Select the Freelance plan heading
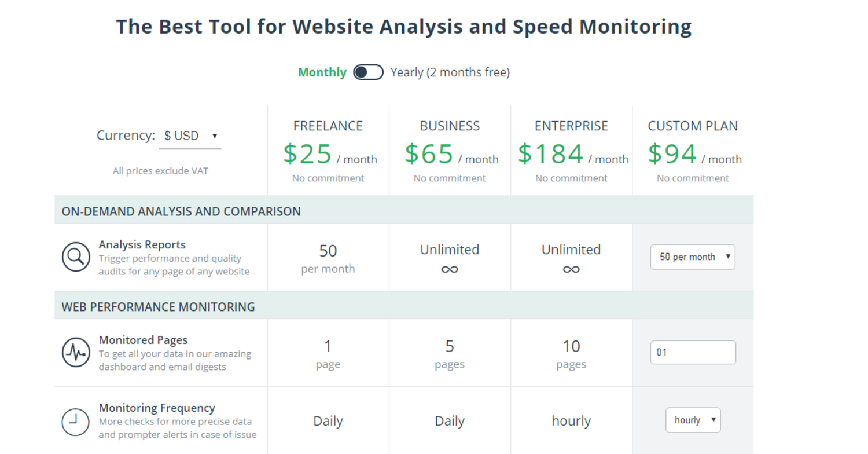 [x=328, y=126]
